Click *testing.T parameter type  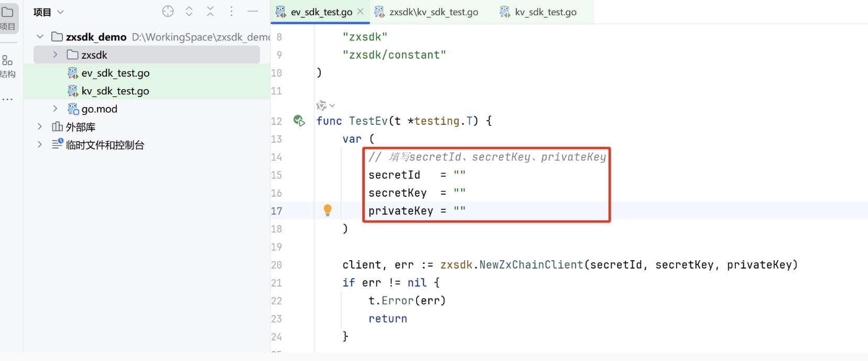point(440,121)
